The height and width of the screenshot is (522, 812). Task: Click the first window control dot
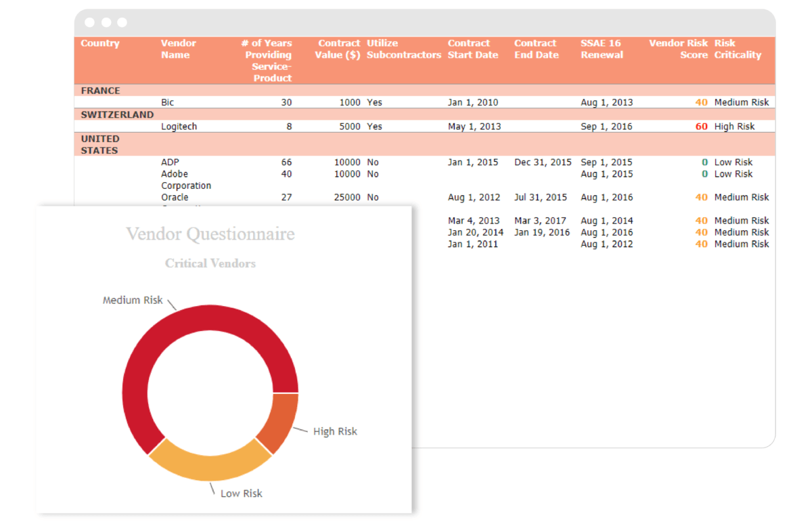pyautogui.click(x=89, y=22)
